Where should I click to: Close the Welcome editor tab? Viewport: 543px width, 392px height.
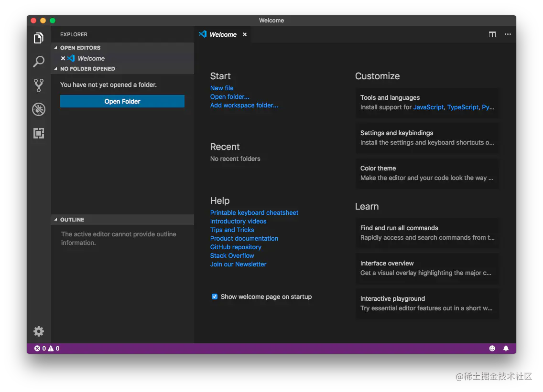coord(244,34)
